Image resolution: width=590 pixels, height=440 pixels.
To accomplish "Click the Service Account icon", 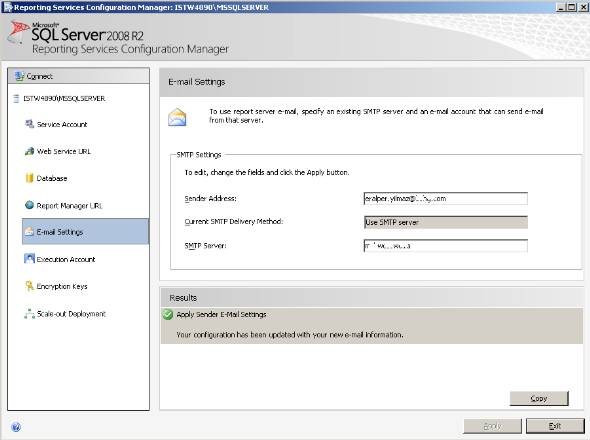I will pos(29,124).
